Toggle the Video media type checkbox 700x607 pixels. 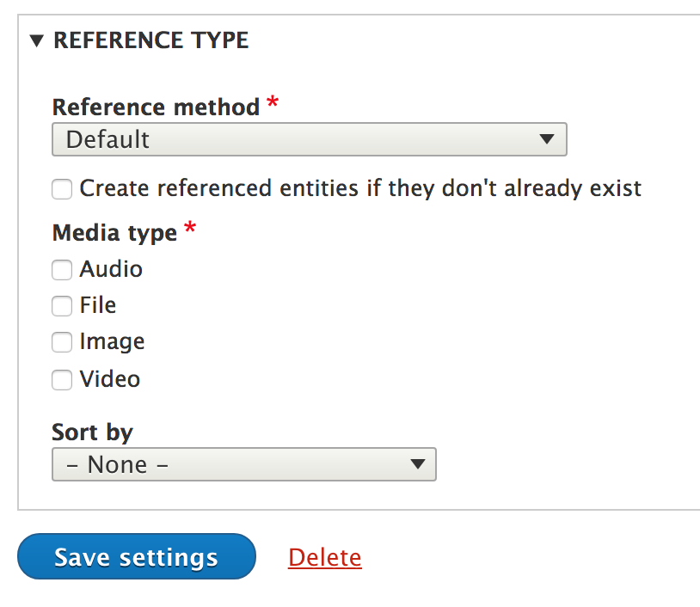[x=62, y=379]
